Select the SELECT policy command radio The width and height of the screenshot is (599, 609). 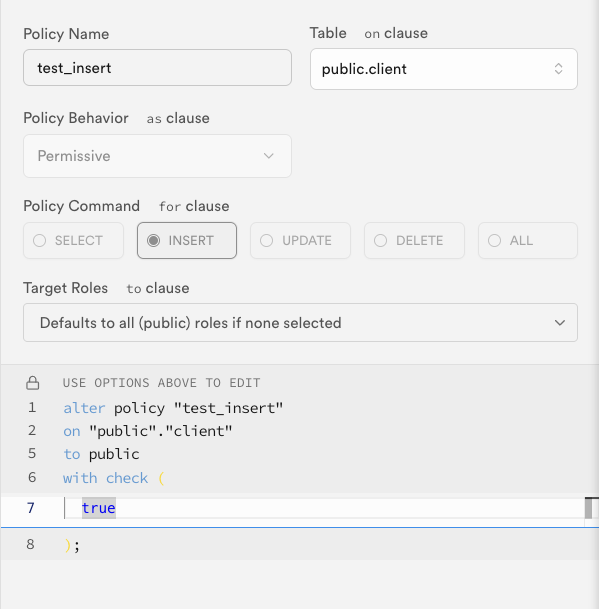(73, 240)
